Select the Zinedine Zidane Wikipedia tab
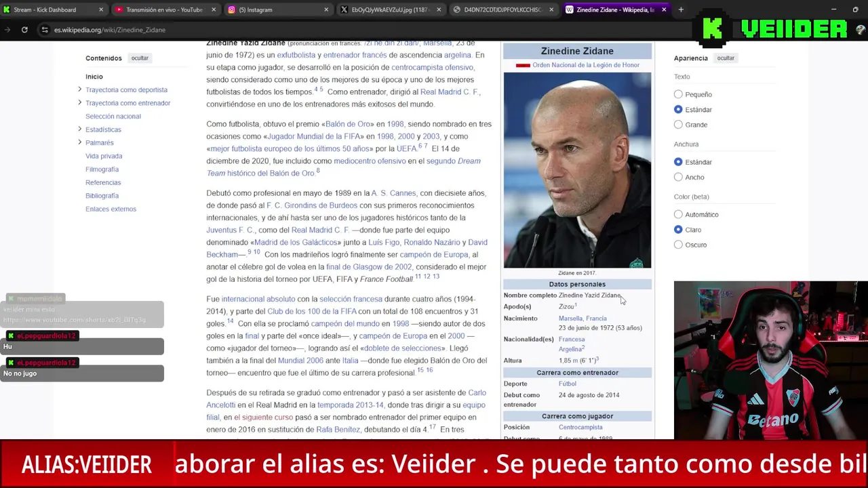Image resolution: width=868 pixels, height=488 pixels. click(614, 9)
